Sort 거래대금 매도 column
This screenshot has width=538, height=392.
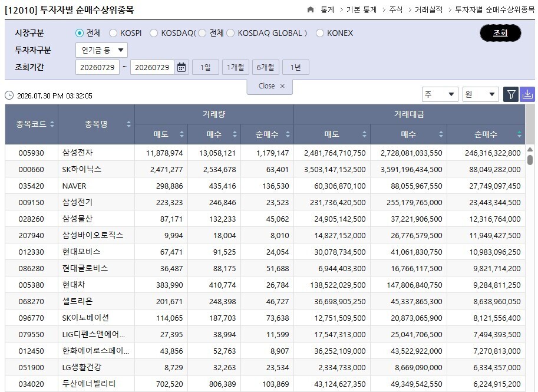pos(364,134)
